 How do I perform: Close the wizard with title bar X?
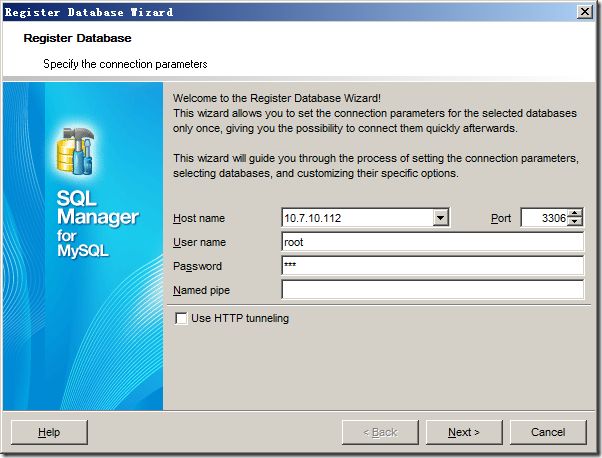585,12
